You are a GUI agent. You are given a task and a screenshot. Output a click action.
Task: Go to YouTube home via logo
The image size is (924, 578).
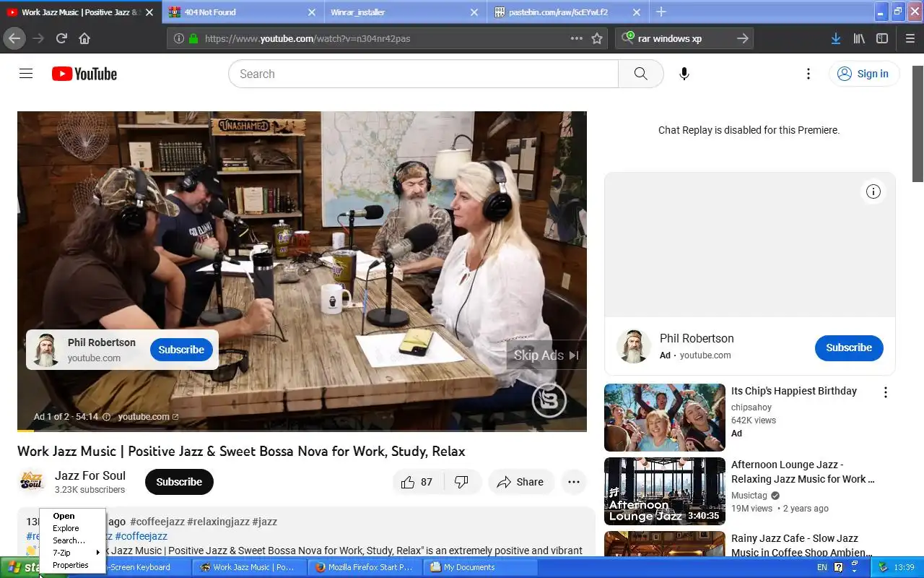(84, 74)
